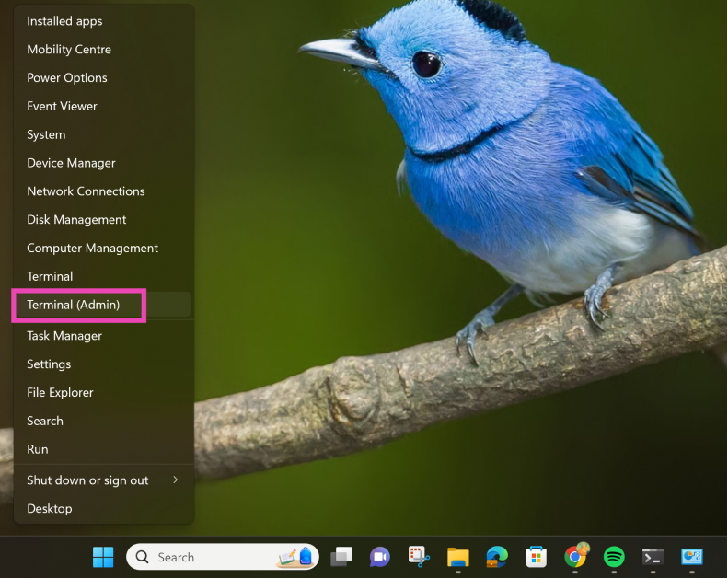
Task: Choose System in the menu
Action: coord(104,134)
